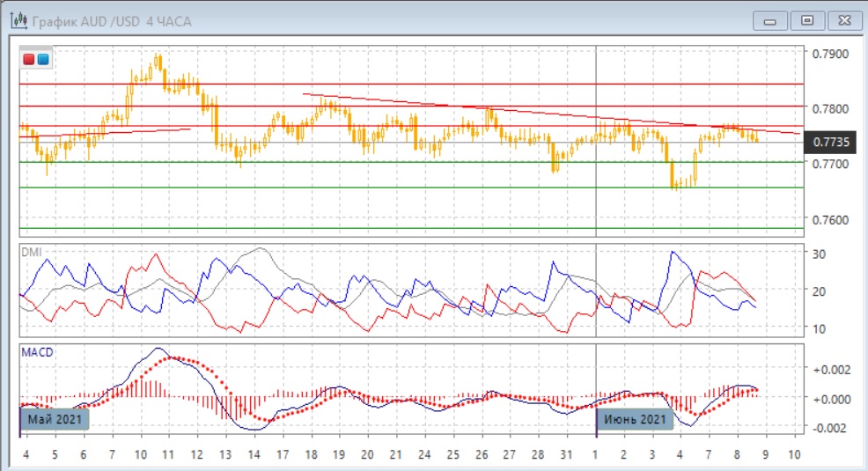The width and height of the screenshot is (868, 471).
Task: Click the MACD indicator label
Action: coord(37,352)
